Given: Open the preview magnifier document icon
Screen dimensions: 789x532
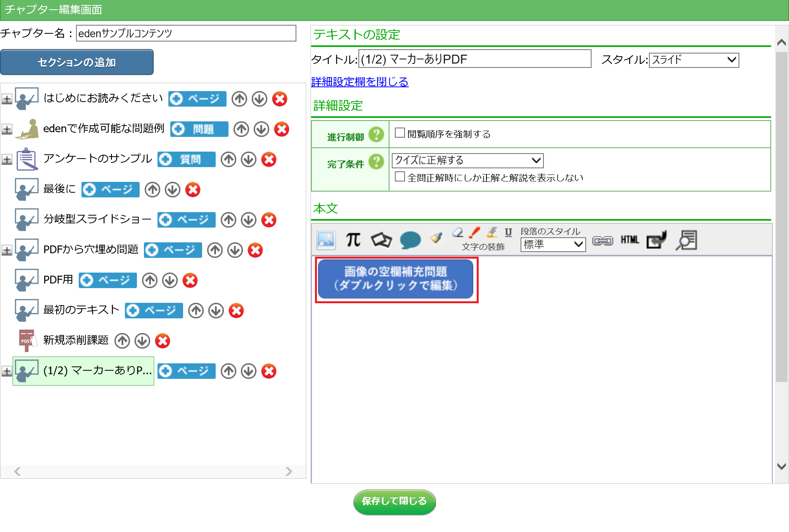Looking at the screenshot, I should click(686, 240).
